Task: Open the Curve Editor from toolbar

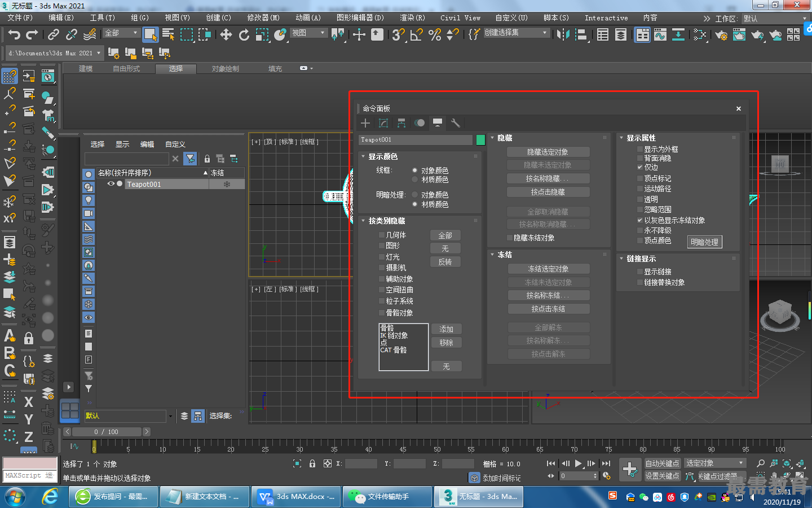Action: [660, 35]
